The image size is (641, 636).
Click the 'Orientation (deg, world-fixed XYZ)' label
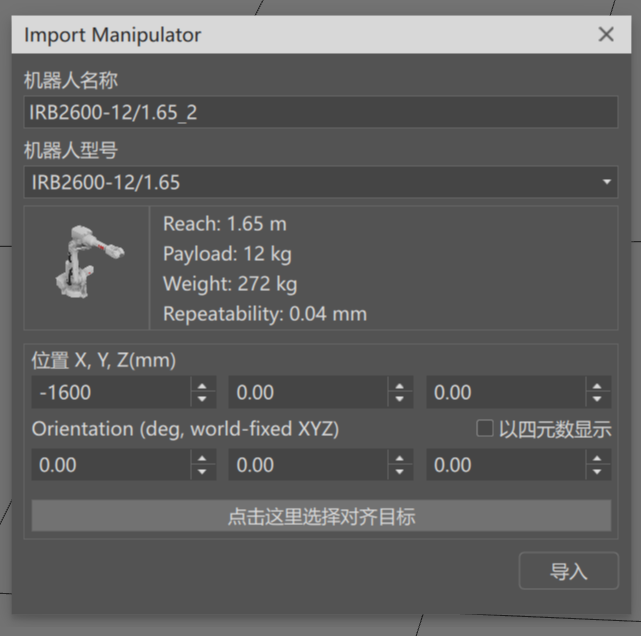tap(186, 429)
